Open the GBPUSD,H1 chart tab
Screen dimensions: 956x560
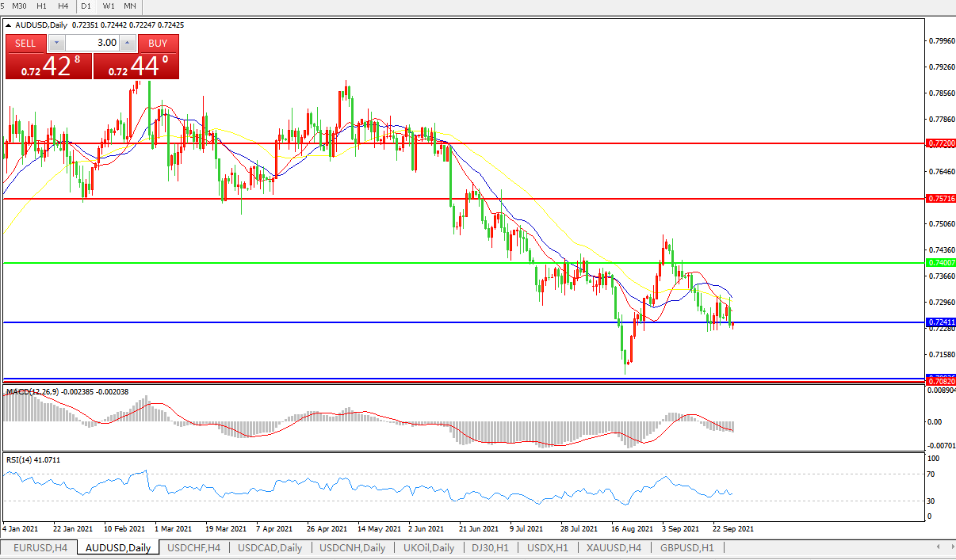click(686, 547)
